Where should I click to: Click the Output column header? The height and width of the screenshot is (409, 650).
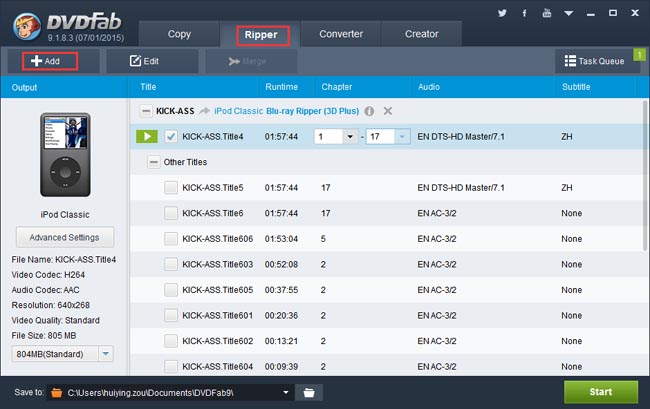(x=24, y=87)
